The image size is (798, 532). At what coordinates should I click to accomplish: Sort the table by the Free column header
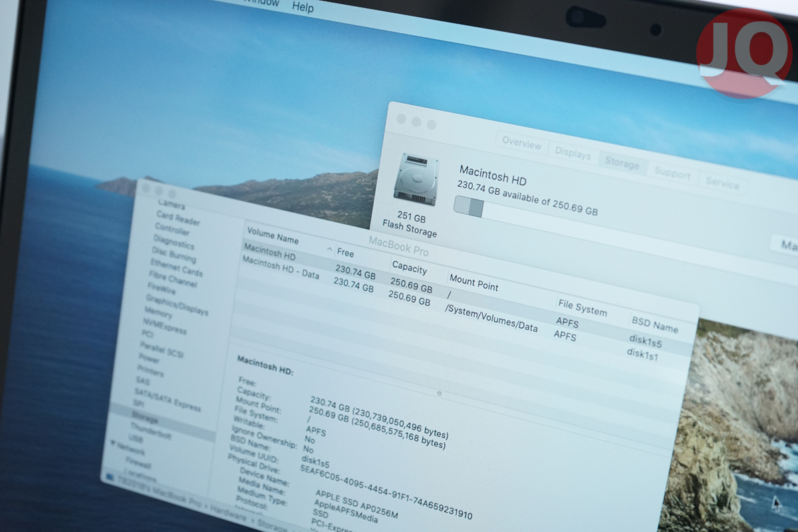point(345,253)
